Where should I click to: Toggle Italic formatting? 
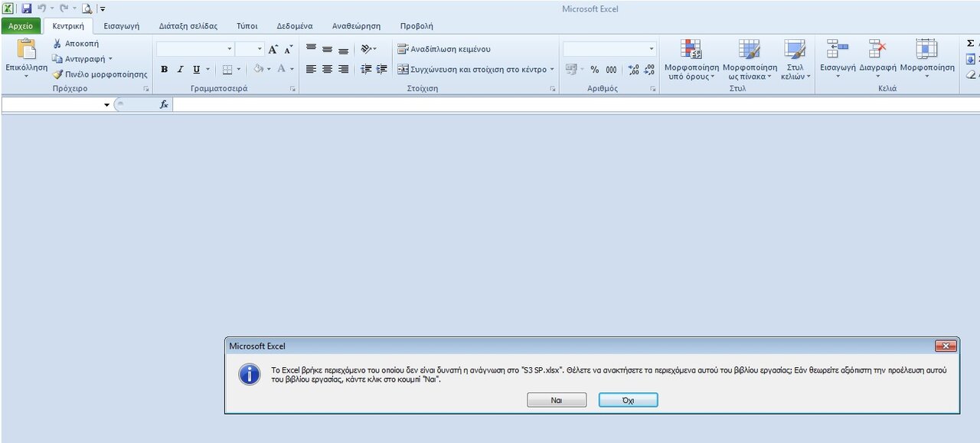tap(180, 69)
